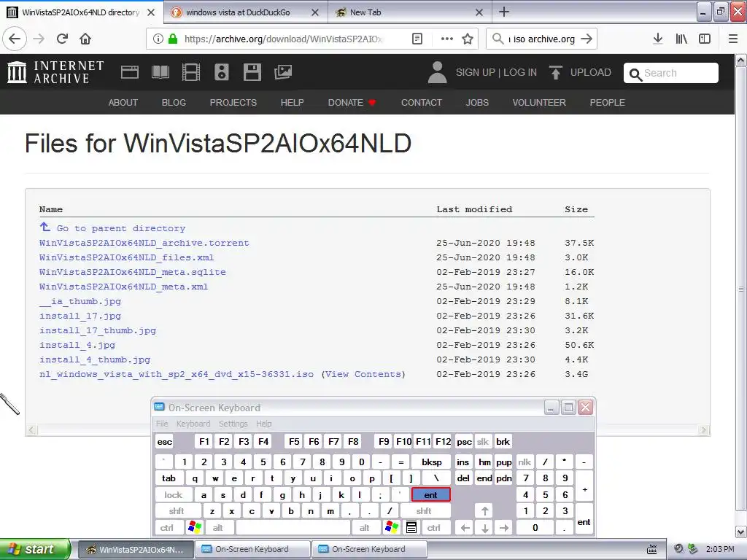Open the DONATE nav item
Image resolution: width=747 pixels, height=560 pixels.
[352, 102]
